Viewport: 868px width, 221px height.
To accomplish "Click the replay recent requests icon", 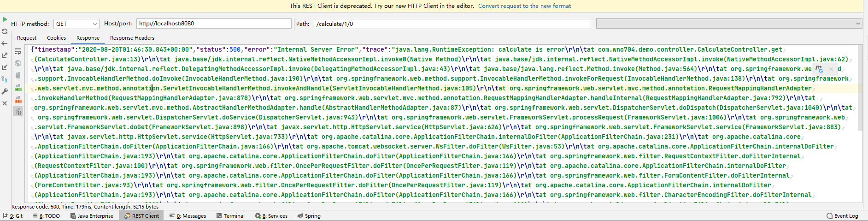I will pos(5,31).
